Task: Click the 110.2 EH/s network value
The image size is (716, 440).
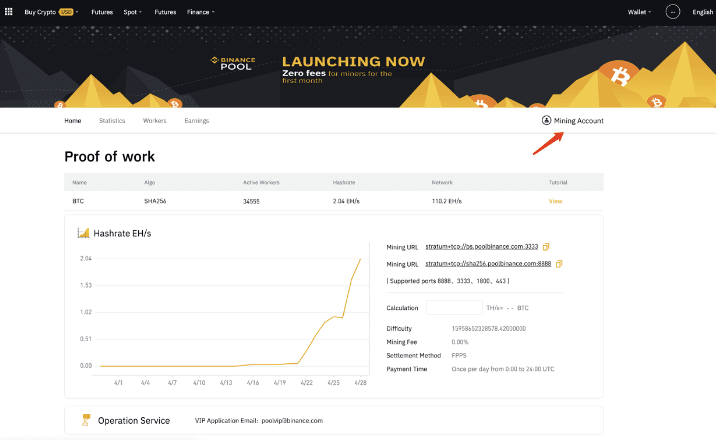Action: 447,201
